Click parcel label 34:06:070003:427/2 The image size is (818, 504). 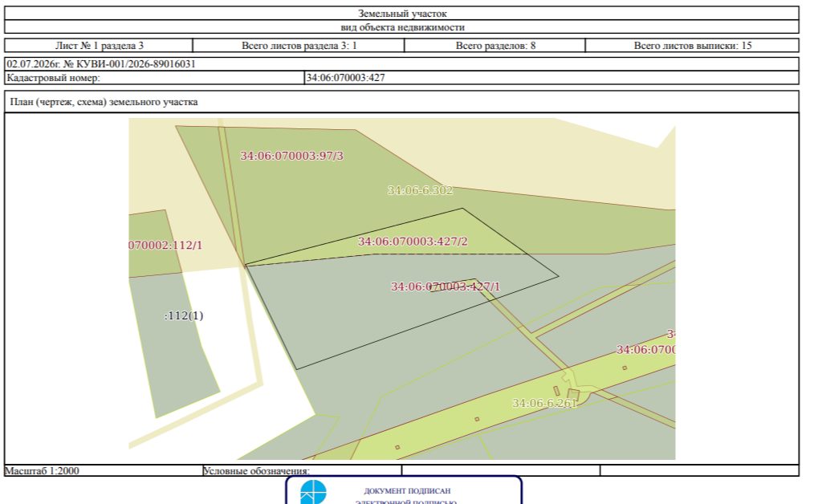(x=413, y=242)
